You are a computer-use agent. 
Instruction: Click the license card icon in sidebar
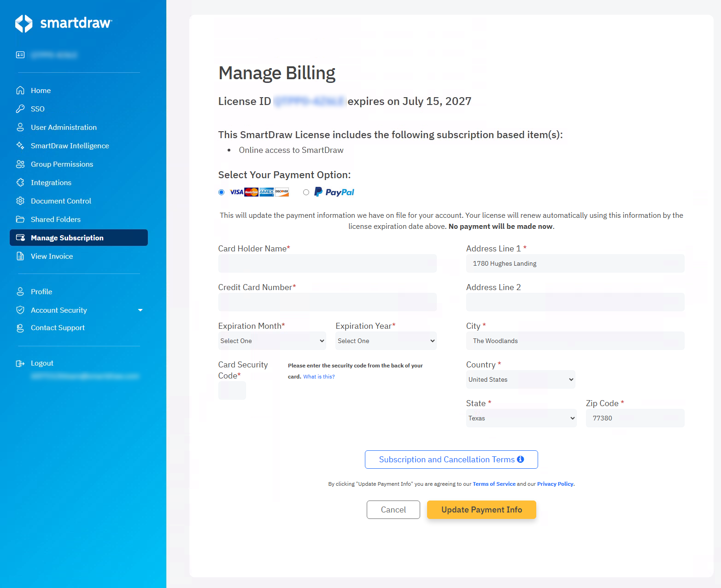(x=20, y=55)
